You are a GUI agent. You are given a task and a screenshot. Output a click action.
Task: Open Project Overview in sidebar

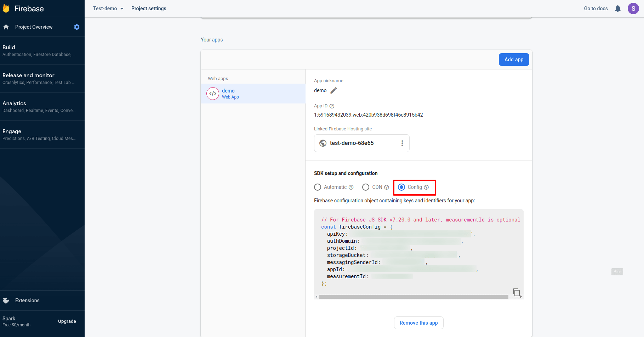[x=34, y=27]
